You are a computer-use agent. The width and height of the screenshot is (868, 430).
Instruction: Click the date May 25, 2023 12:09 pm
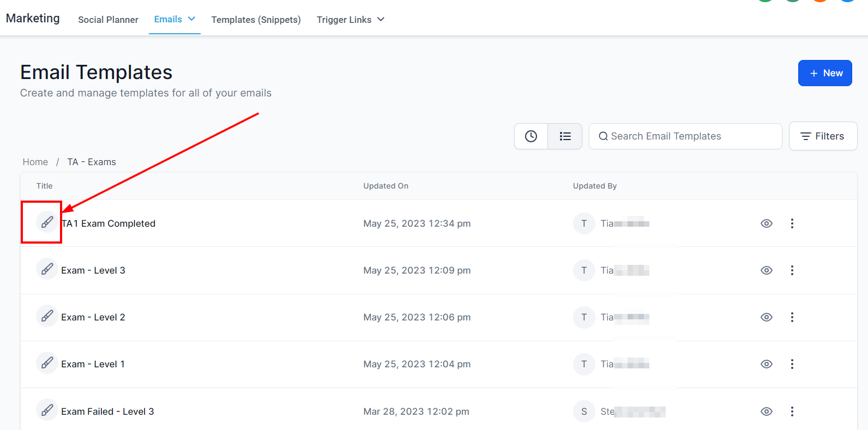pos(417,270)
